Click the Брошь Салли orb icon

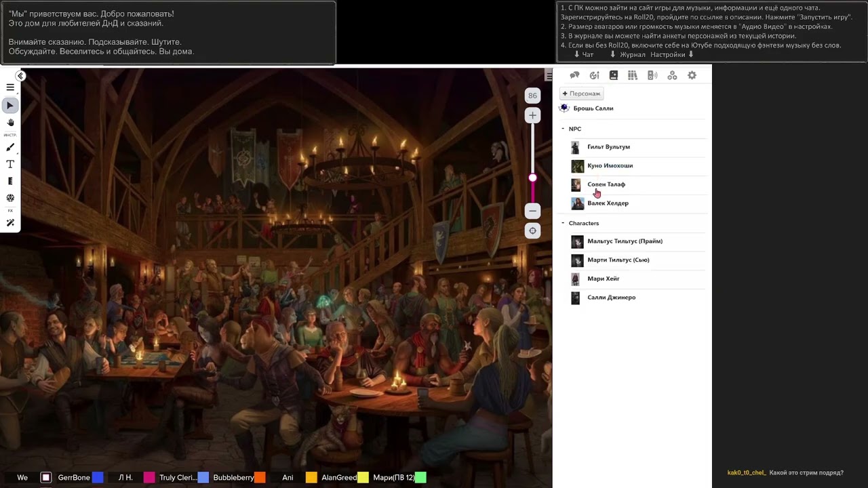click(564, 108)
